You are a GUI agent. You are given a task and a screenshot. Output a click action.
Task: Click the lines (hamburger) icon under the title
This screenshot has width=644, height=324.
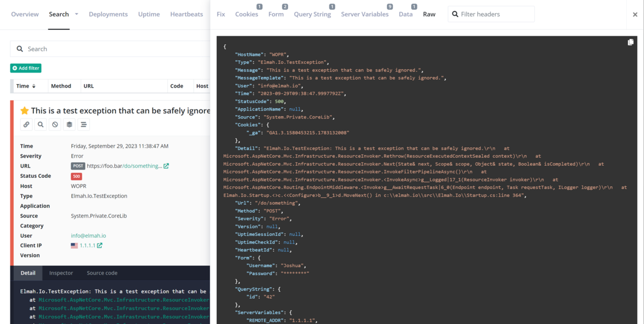(83, 124)
